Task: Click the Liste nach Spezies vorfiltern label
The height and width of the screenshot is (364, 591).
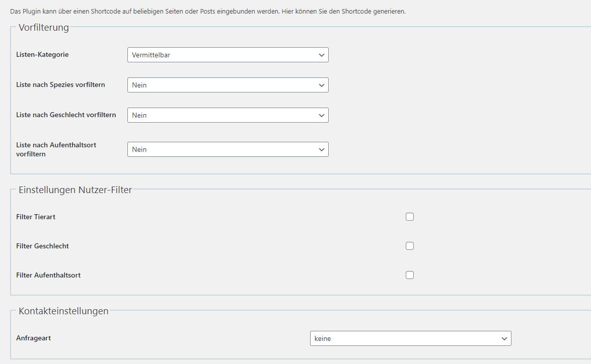Action: coord(61,84)
